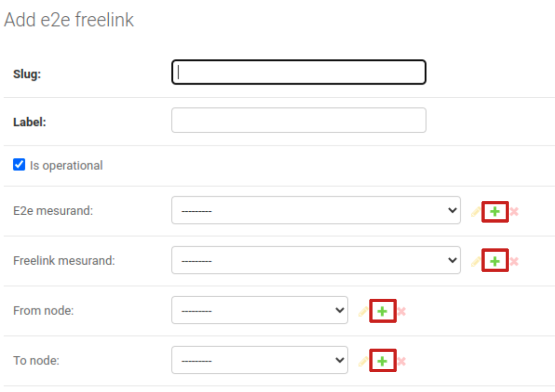Click green plus to add E2e mesurand
555x392 pixels.
coord(495,212)
